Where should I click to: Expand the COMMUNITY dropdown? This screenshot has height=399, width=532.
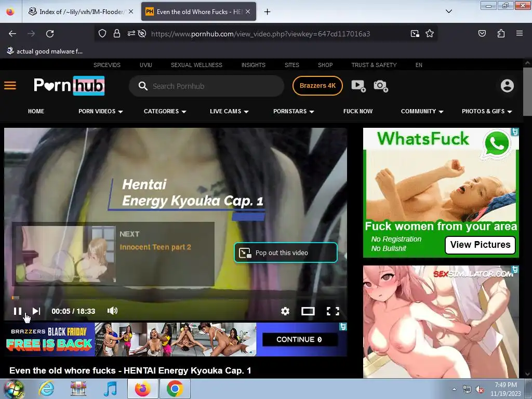(x=422, y=111)
